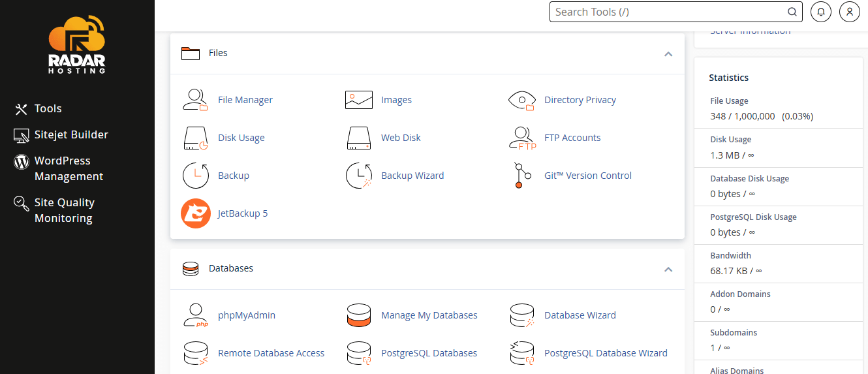Open the user account icon
The width and height of the screenshot is (868, 374).
(x=849, y=12)
